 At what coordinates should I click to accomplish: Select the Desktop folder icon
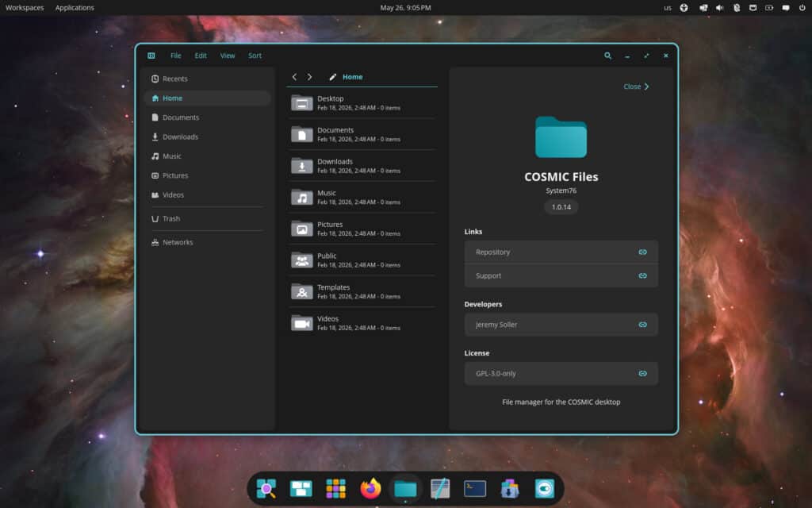click(302, 102)
